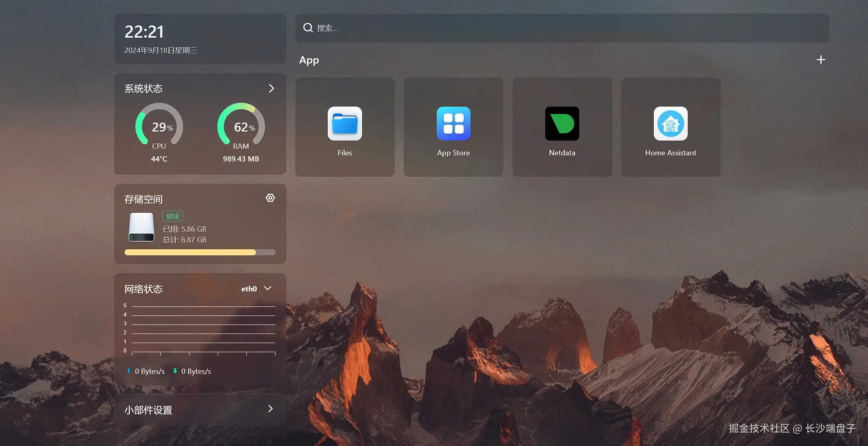The height and width of the screenshot is (446, 868).
Task: Open the eth0 network interface dropdown
Action: (256, 289)
